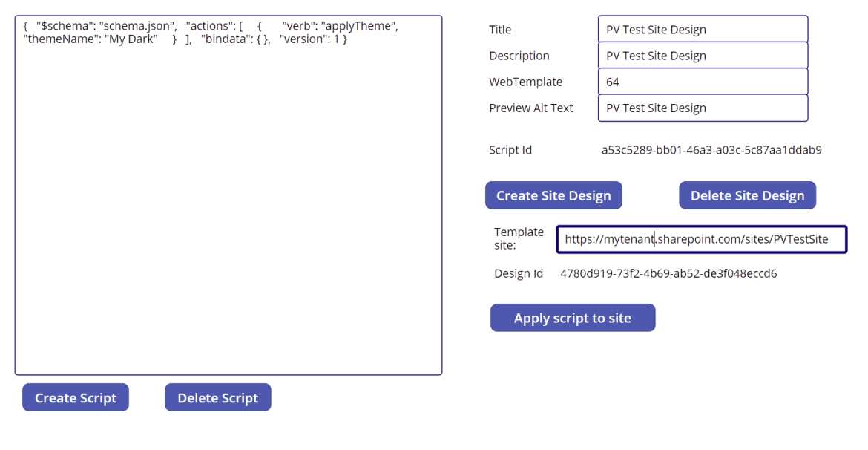The height and width of the screenshot is (450, 868).
Task: Click Create Site Design button
Action: (x=553, y=195)
